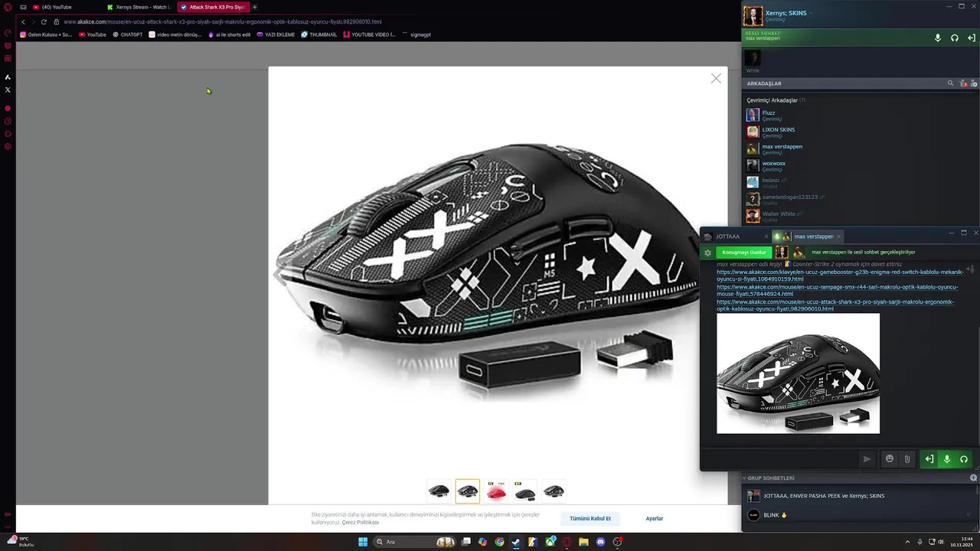980x551 pixels.
Task: Open the THUMBNAIL bookmark
Action: coord(318,34)
